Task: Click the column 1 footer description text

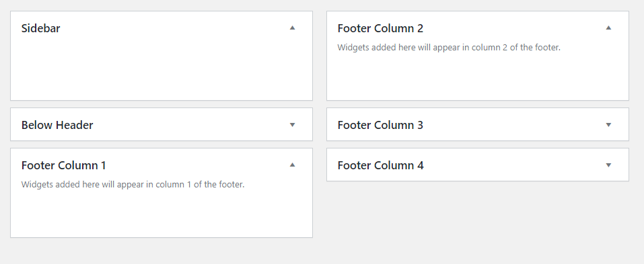Action: point(133,185)
